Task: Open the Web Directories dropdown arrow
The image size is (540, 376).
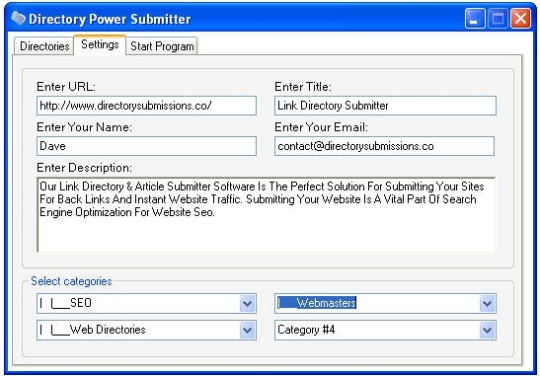Action: (247, 330)
